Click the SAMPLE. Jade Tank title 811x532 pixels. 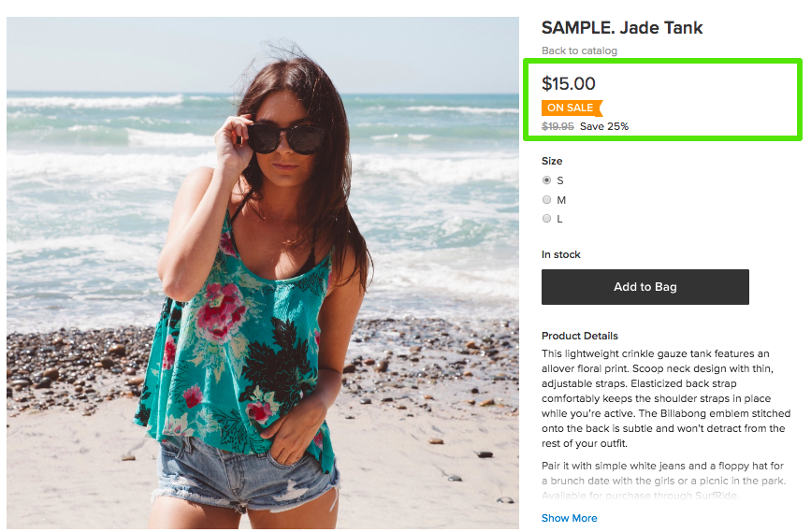[x=622, y=28]
